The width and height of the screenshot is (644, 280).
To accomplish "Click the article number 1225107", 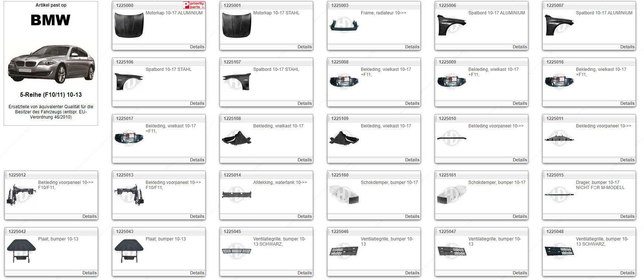I will click(232, 62).
